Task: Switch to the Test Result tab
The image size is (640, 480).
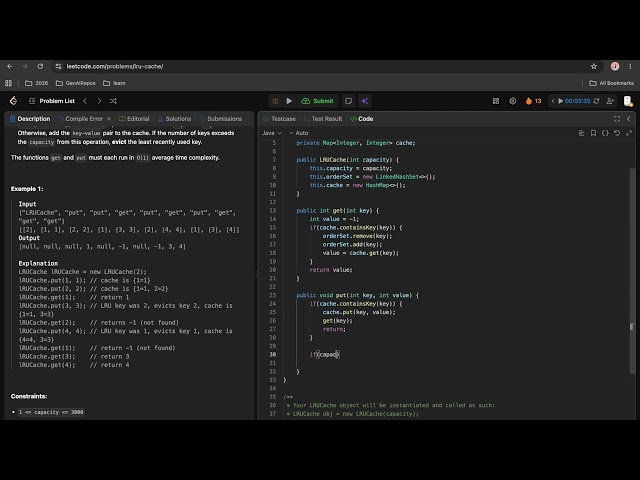Action: coord(323,119)
